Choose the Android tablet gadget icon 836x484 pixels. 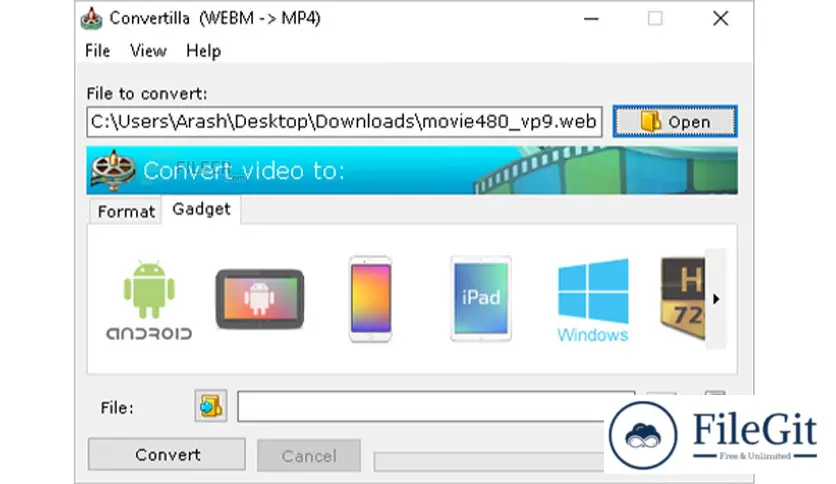(x=260, y=299)
